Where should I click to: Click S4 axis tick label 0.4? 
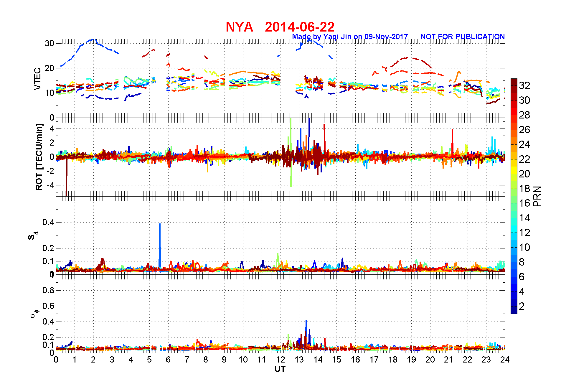pyautogui.click(x=48, y=223)
